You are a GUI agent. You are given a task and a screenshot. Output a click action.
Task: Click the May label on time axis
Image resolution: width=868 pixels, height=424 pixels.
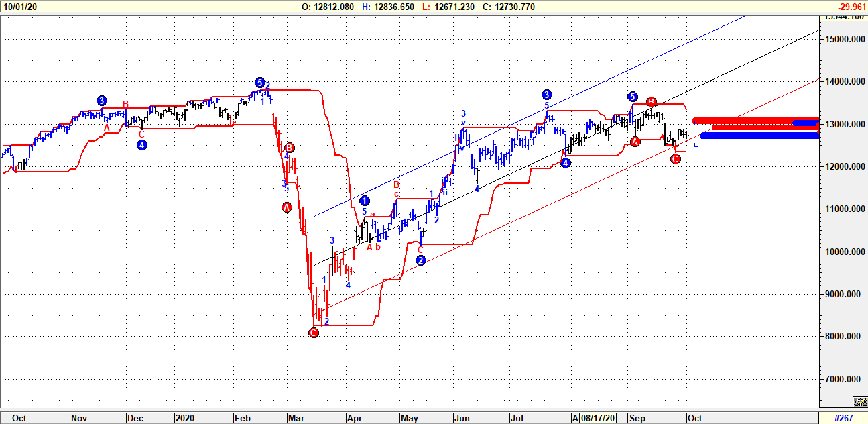point(410,418)
